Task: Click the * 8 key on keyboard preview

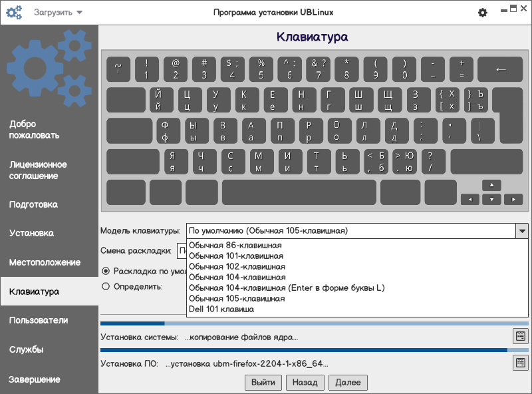Action: pyautogui.click(x=346, y=69)
